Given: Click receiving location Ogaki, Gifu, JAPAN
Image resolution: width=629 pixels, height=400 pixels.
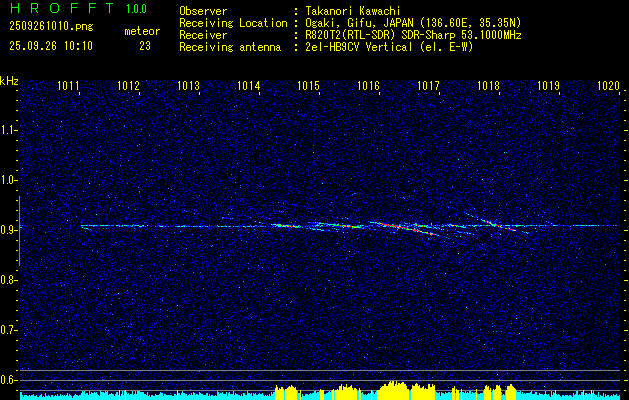Looking at the screenshot, I should [359, 23].
